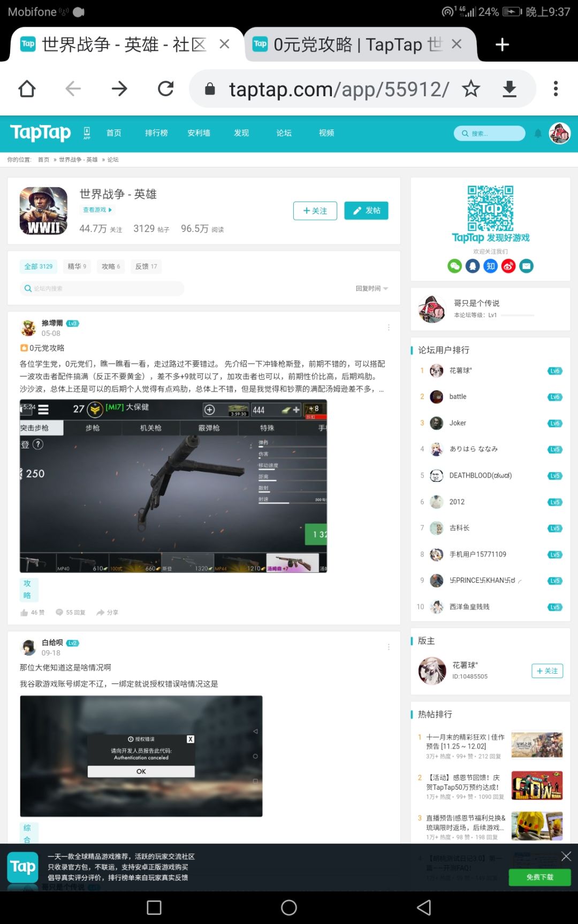Click the TapTap logo in the header
The width and height of the screenshot is (578, 924).
click(40, 133)
